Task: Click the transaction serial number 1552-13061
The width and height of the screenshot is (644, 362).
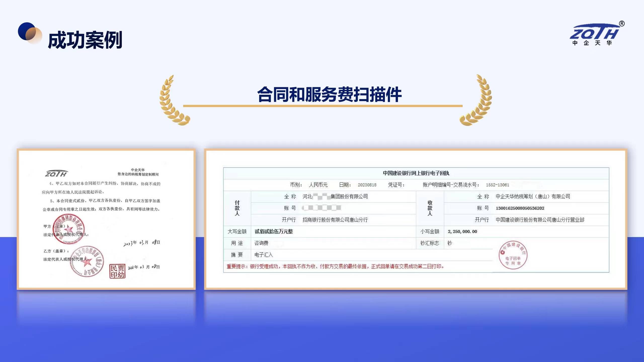Action: pos(497,185)
